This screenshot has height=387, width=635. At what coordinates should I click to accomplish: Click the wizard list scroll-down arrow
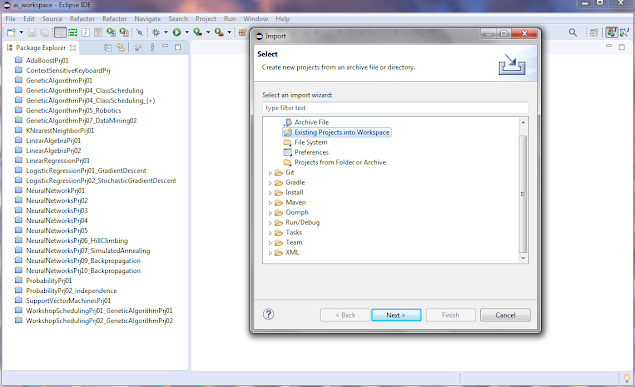coord(523,258)
